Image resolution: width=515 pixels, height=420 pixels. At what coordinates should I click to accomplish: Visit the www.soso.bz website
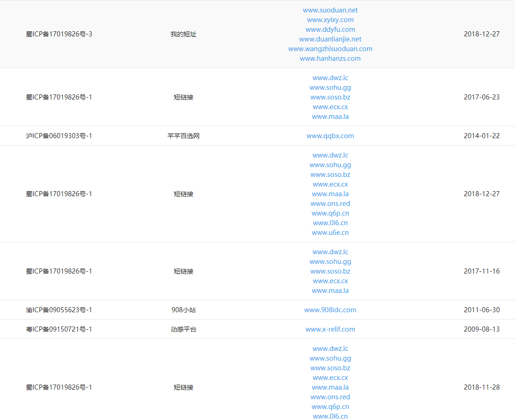tap(330, 97)
